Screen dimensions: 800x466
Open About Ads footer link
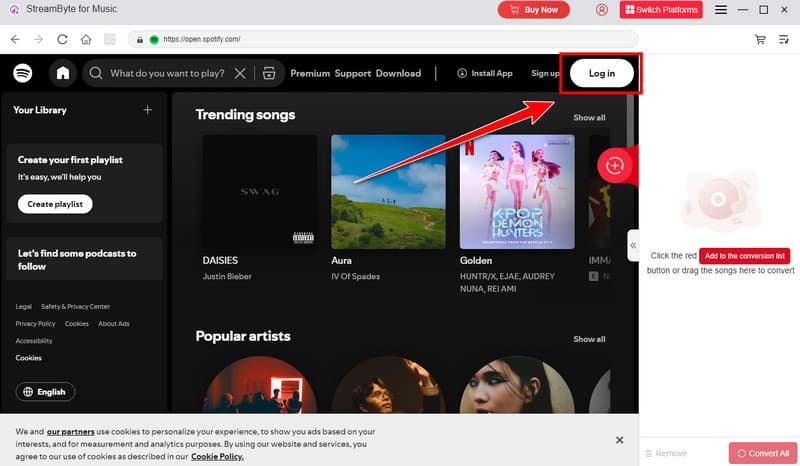pos(114,324)
